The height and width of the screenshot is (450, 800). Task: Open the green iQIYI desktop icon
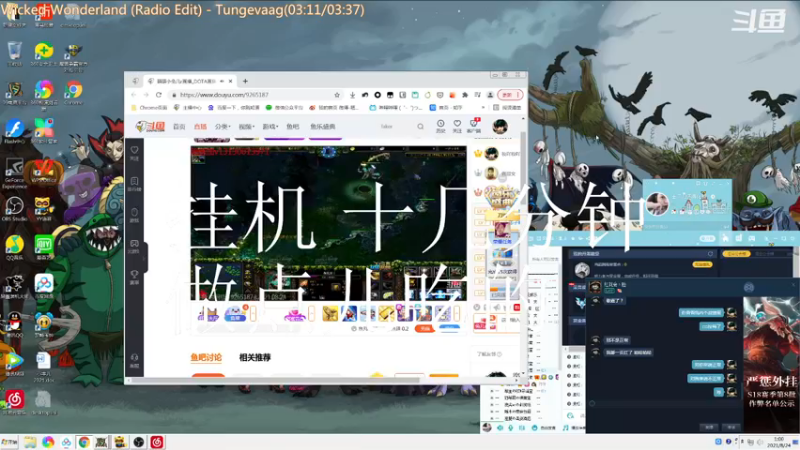click(x=44, y=247)
